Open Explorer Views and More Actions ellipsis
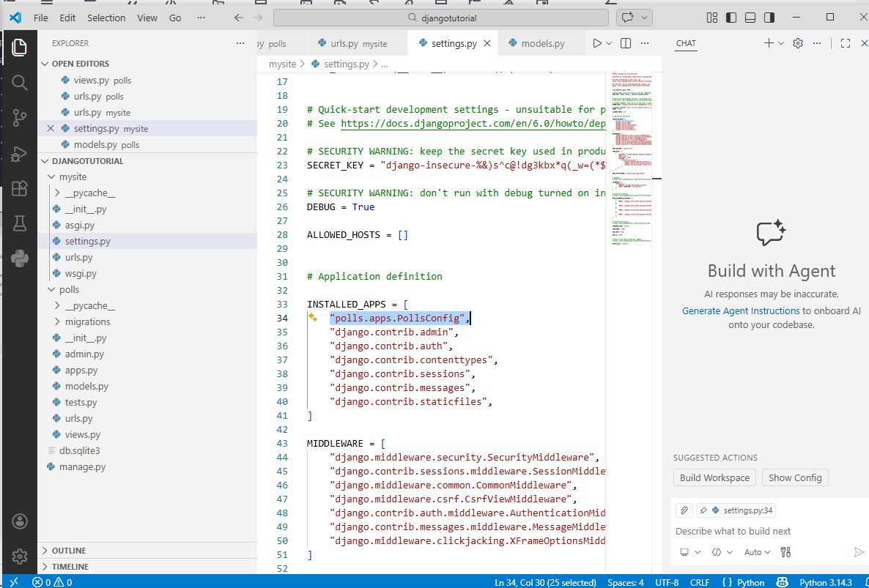The image size is (869, 588). (240, 43)
